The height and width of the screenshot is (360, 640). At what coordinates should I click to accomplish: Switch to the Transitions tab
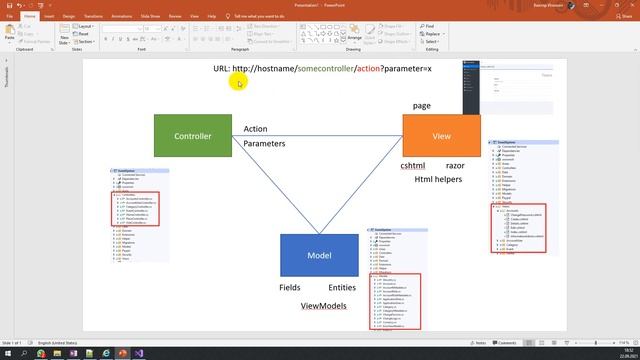[x=93, y=16]
